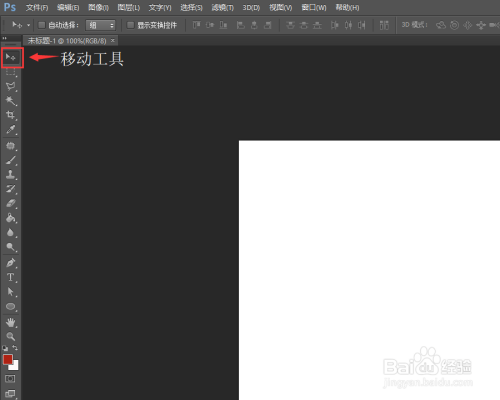The image size is (500, 400).
Task: Select the Paint Bucket tool
Action: 11,218
